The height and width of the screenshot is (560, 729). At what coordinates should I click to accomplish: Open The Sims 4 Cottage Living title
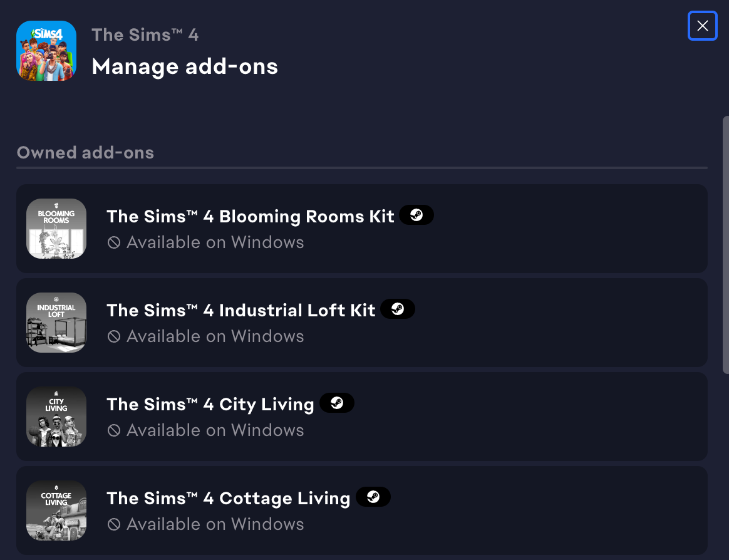pyautogui.click(x=229, y=498)
